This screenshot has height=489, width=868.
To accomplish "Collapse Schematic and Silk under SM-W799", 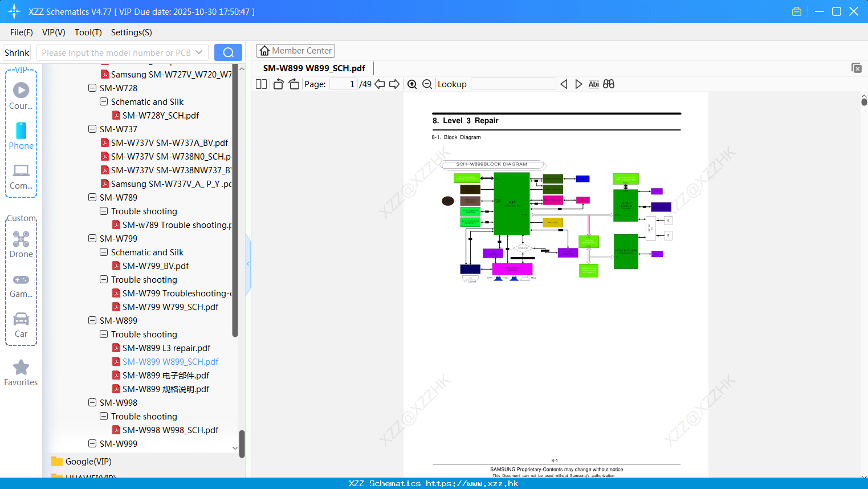I will click(104, 252).
